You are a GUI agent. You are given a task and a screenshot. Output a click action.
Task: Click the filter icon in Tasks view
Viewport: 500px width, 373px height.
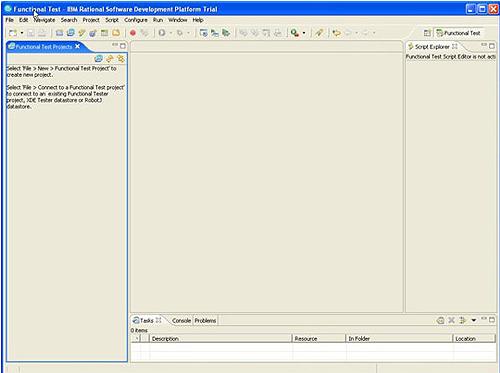pos(462,320)
